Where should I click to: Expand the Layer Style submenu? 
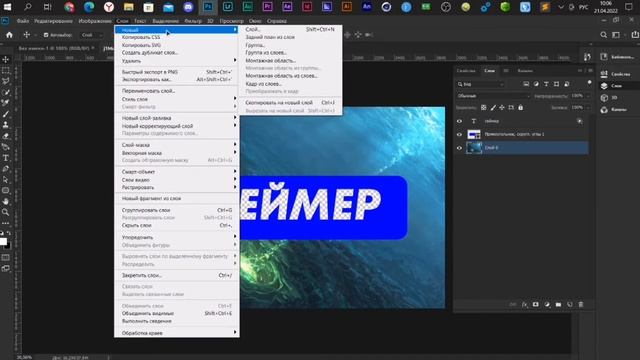tap(177, 99)
